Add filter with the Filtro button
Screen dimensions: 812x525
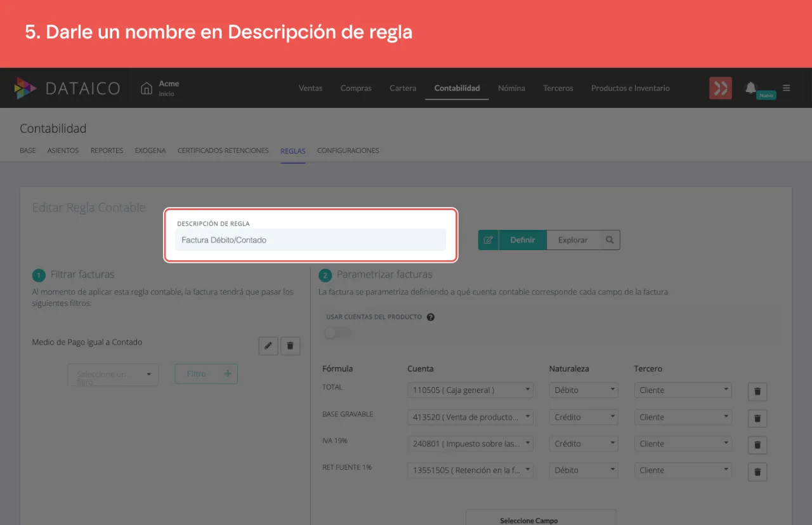tap(206, 374)
